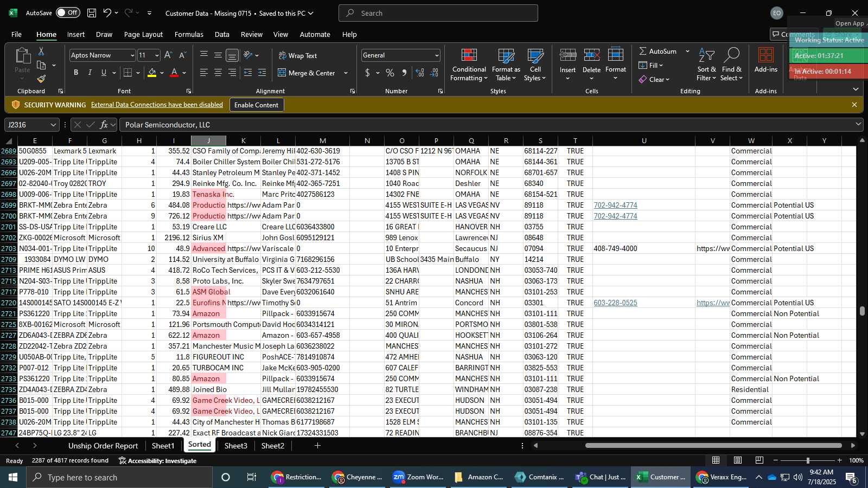Switch to Page Break Preview in status bar
This screenshot has width=868, height=488.
[x=759, y=460]
